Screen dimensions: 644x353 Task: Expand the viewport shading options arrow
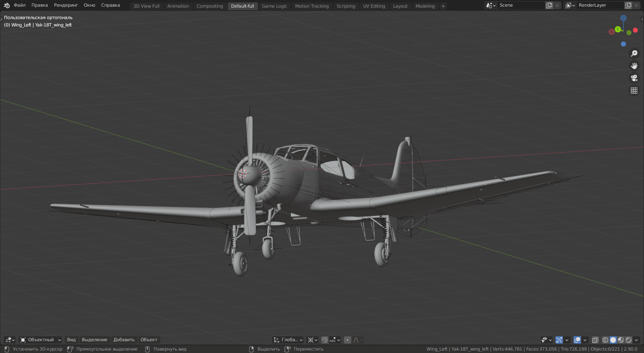(x=636, y=340)
